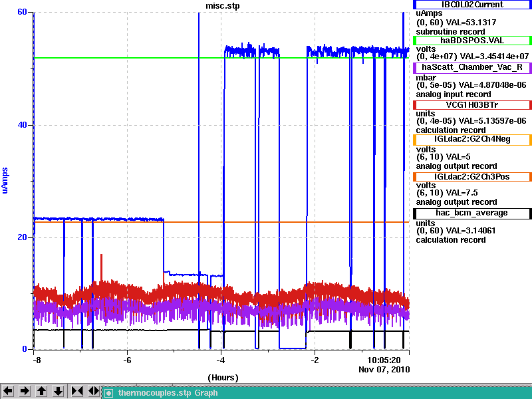This screenshot has width=532, height=399.
Task: Select the IBC0L02Current legend entry
Action: point(472,5)
